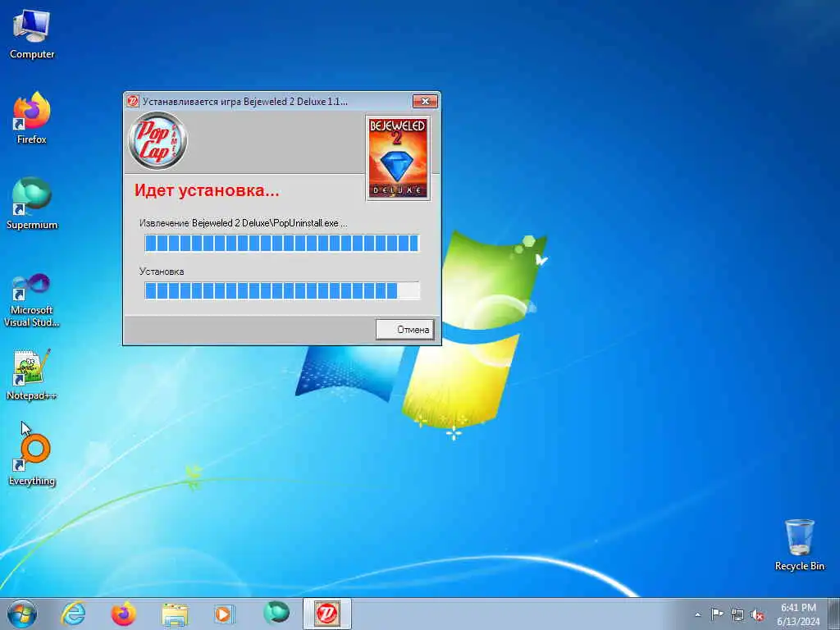The width and height of the screenshot is (840, 630).
Task: Click the installer taskbar button
Action: coord(326,614)
